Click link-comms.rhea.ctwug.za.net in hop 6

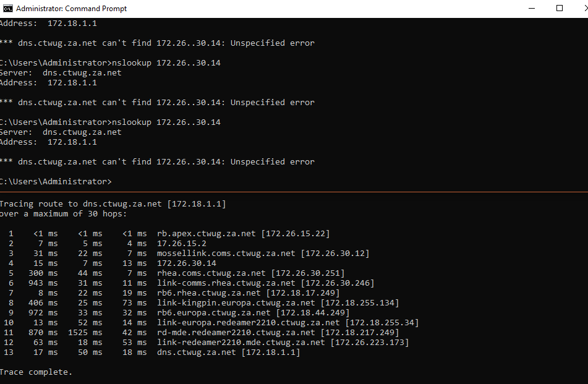pyautogui.click(x=226, y=283)
